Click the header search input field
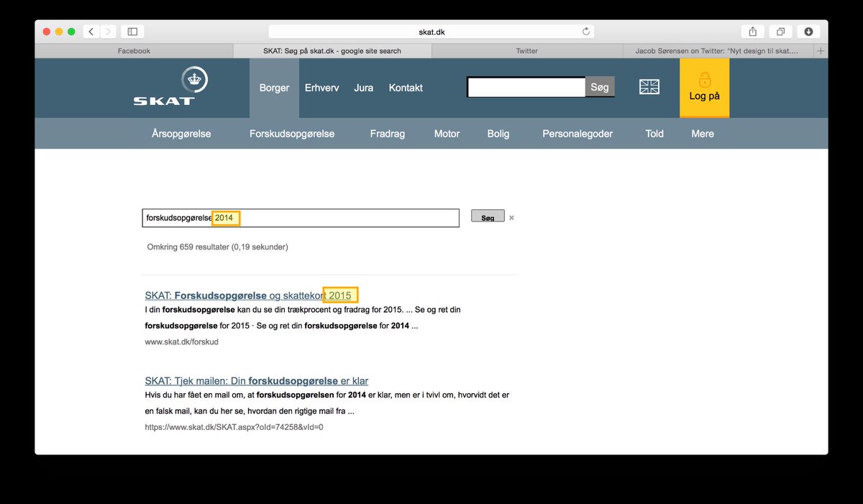The image size is (863, 504). tap(526, 87)
